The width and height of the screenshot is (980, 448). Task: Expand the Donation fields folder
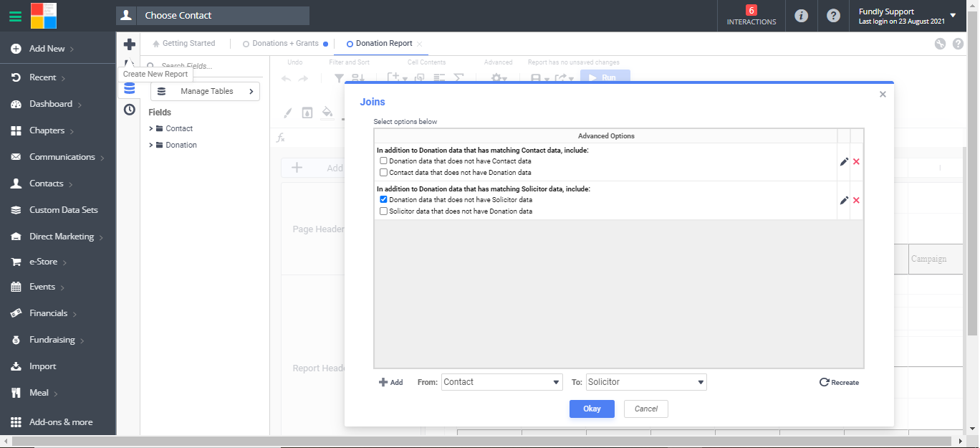pos(151,145)
